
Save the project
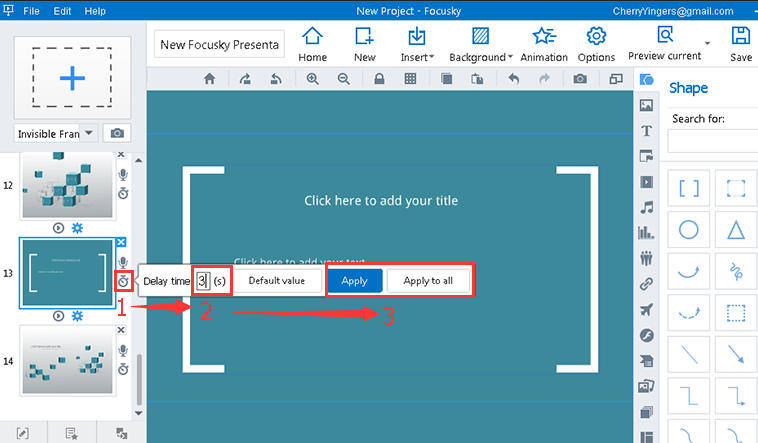[741, 44]
